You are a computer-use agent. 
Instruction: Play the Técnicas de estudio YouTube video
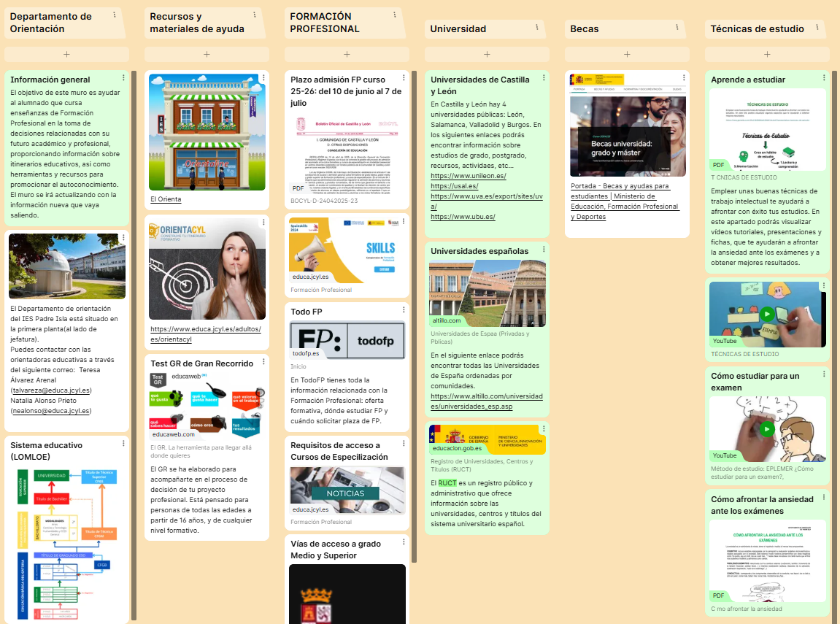(x=767, y=314)
